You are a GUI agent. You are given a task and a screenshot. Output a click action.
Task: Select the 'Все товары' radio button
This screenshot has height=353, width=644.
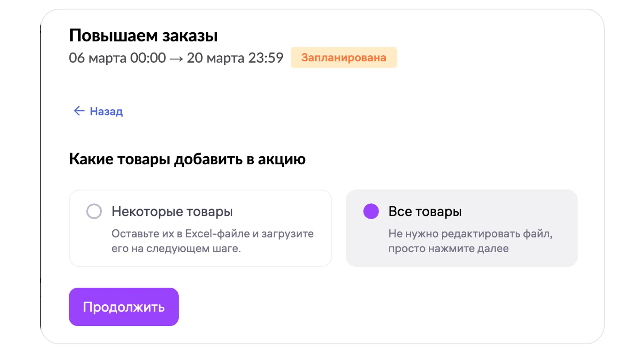(x=371, y=211)
